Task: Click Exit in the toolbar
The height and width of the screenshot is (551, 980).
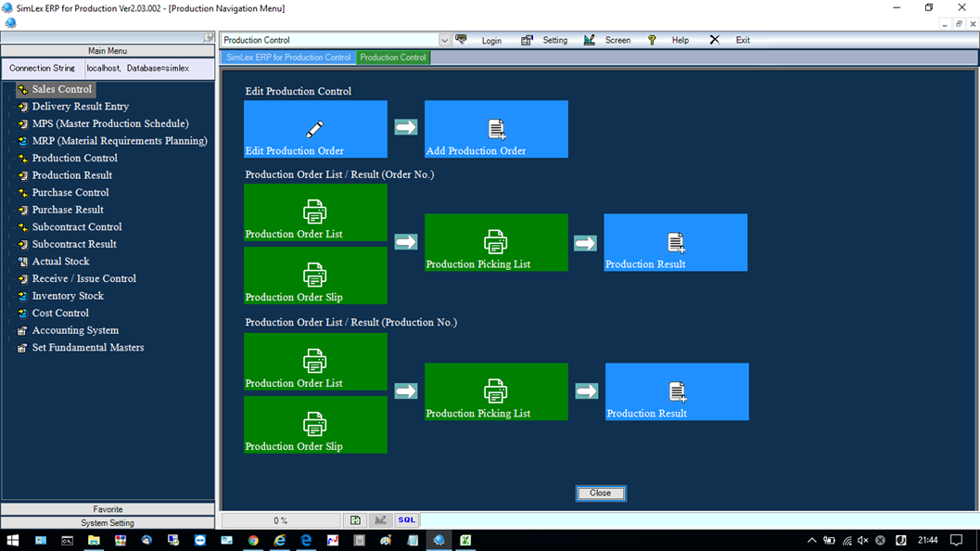Action: [x=743, y=40]
